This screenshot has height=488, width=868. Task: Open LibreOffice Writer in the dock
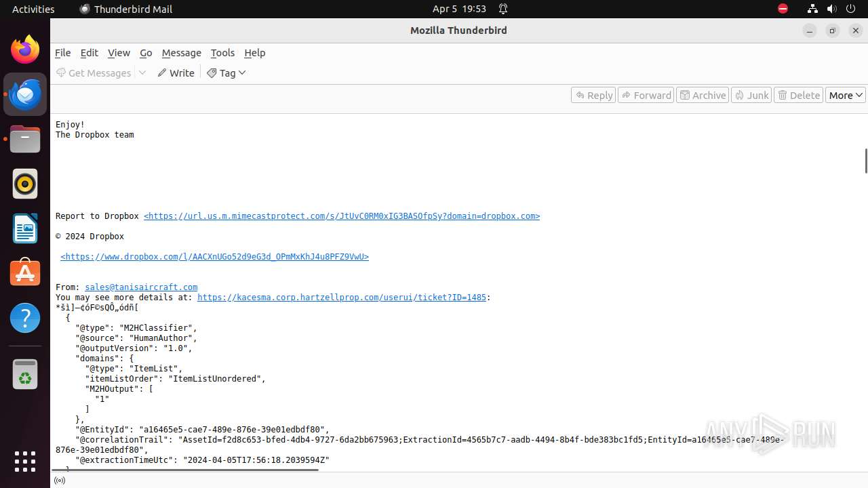pos(25,228)
